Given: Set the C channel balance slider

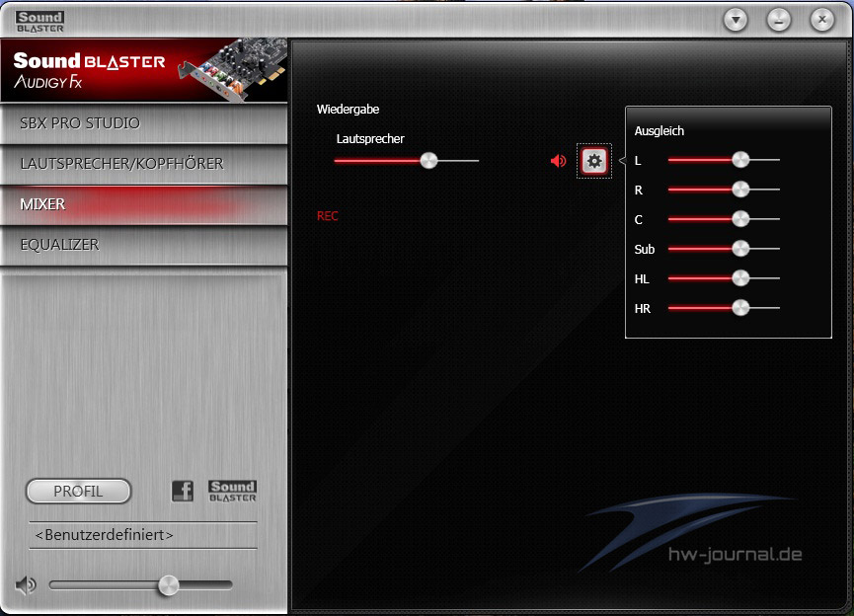Looking at the screenshot, I should [724, 219].
